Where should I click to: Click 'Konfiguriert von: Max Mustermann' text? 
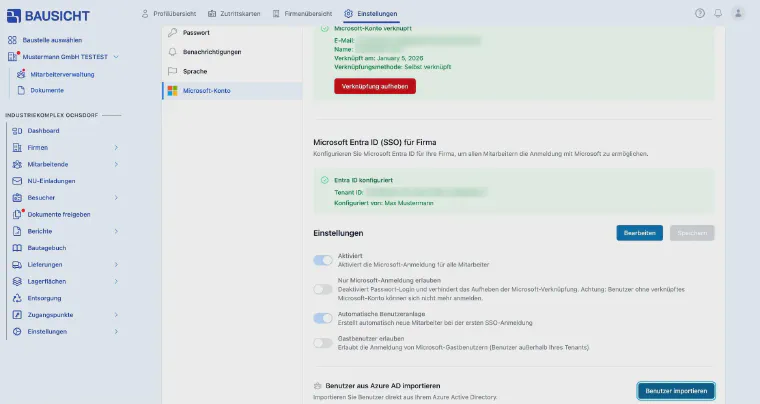tap(383, 203)
